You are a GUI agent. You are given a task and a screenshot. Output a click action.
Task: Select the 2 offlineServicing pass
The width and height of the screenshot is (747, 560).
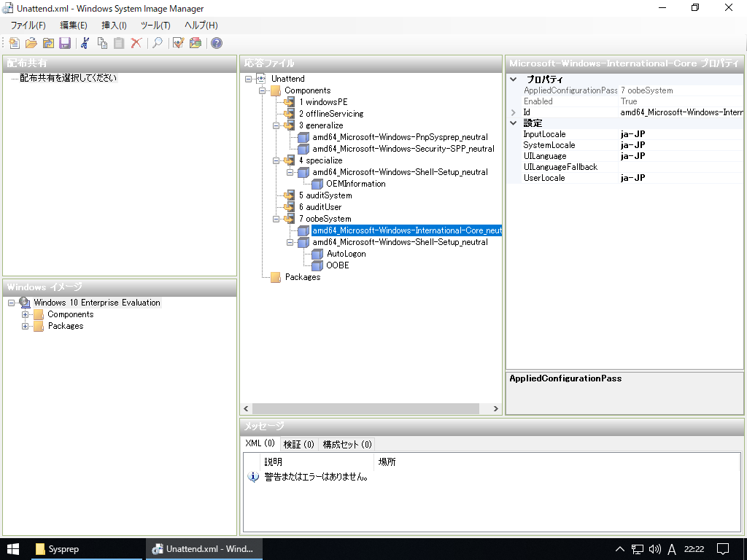pos(331,114)
